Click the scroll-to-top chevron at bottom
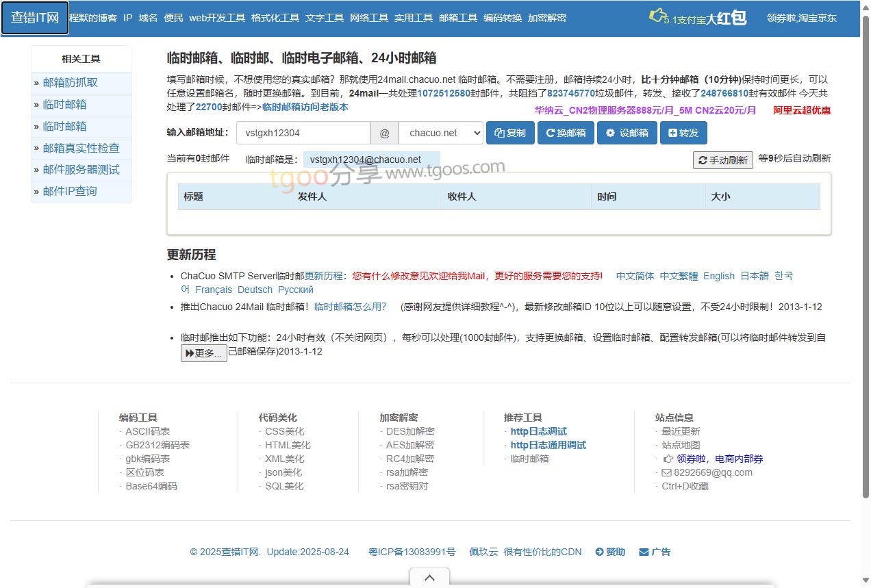The image size is (871, 588). click(x=429, y=578)
